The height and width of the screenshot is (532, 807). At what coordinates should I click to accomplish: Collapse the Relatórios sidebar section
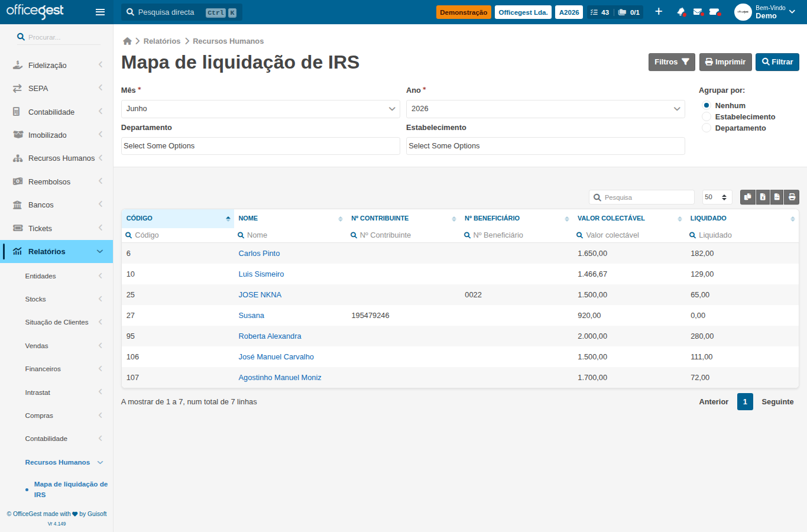click(x=100, y=251)
